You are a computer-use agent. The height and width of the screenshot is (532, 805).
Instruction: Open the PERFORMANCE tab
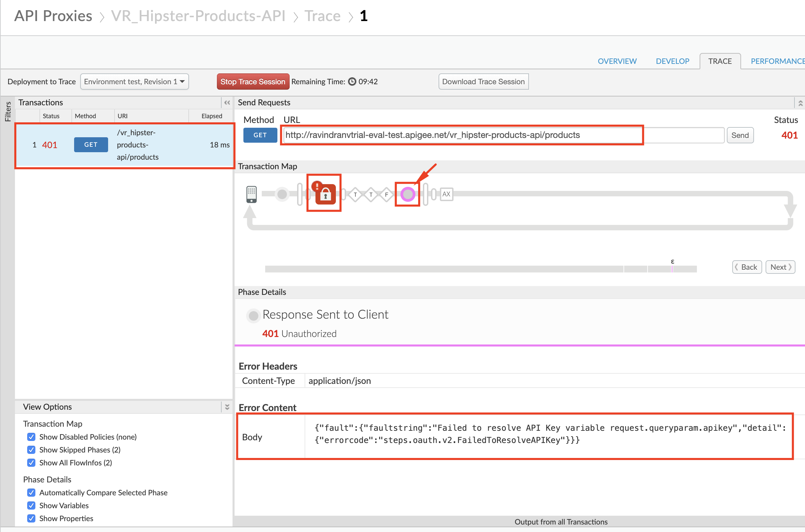point(778,61)
